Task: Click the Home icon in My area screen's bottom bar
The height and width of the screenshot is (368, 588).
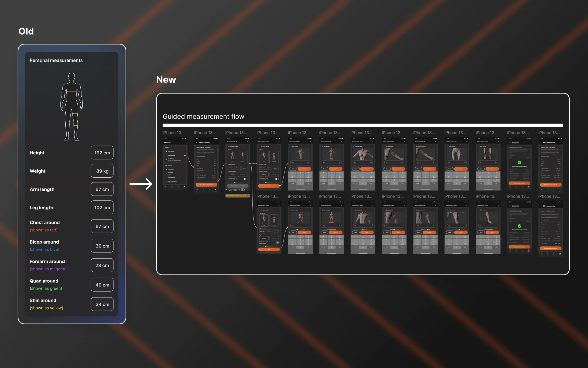Action: coord(166,187)
